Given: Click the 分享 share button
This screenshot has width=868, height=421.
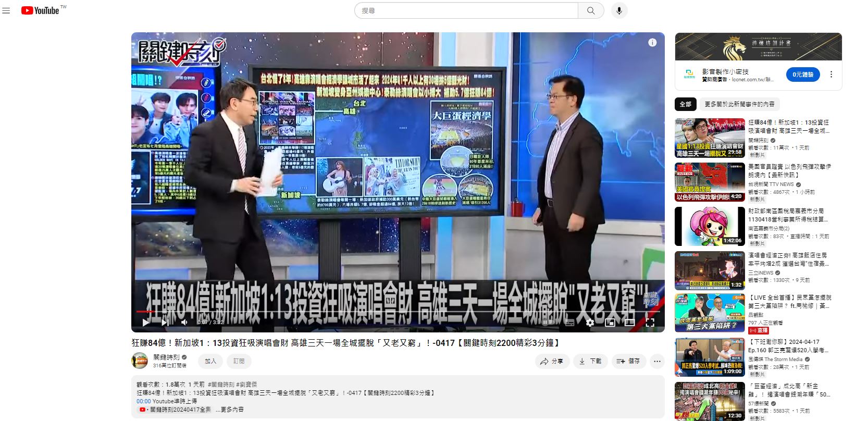Looking at the screenshot, I should [x=552, y=361].
